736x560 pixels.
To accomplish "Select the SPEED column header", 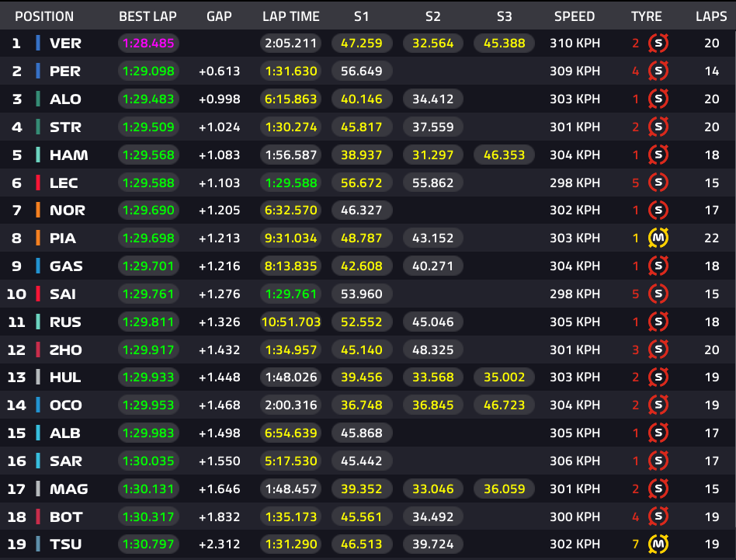I will 575,16.
